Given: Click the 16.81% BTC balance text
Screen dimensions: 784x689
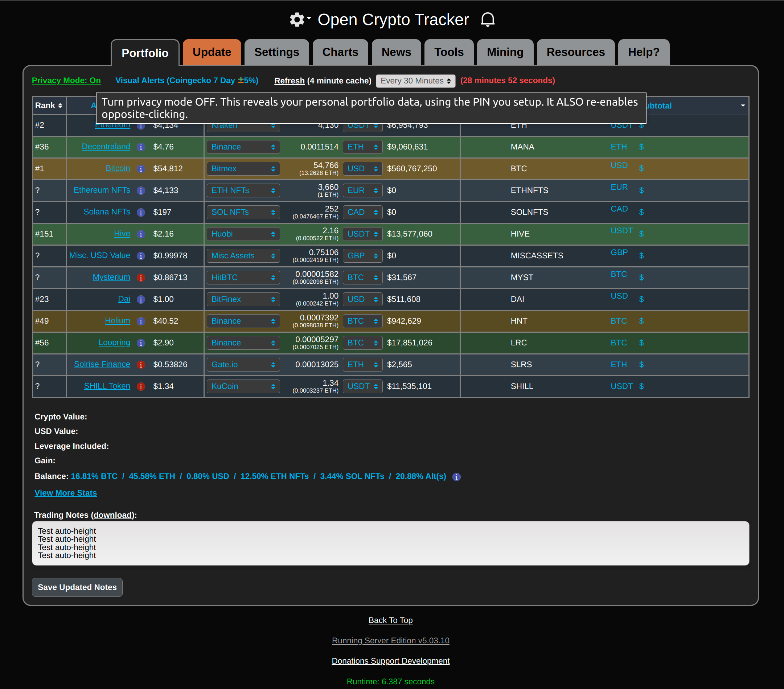Looking at the screenshot, I should click(94, 476).
